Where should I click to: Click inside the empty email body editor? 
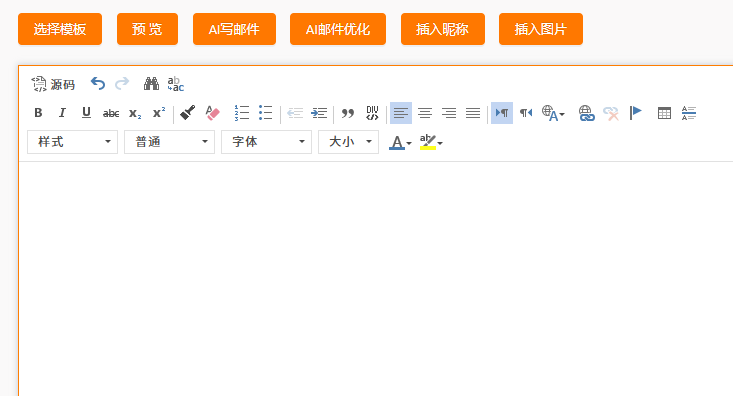tap(376, 279)
